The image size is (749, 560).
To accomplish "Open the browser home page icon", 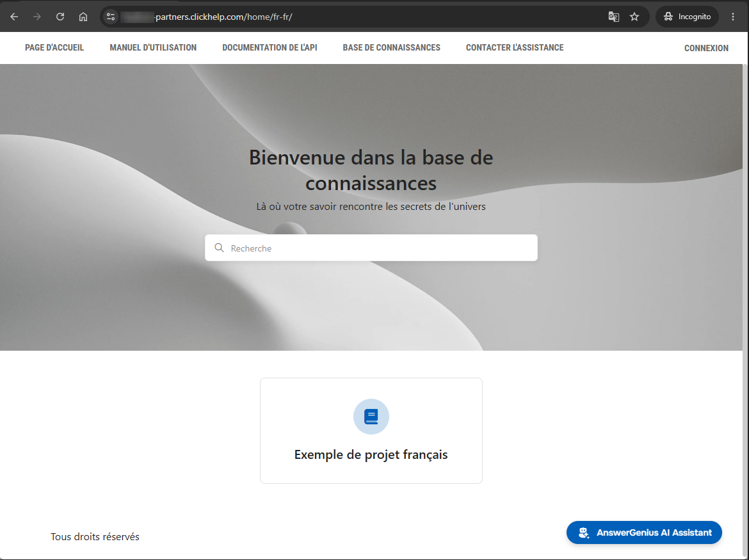I will [x=83, y=17].
